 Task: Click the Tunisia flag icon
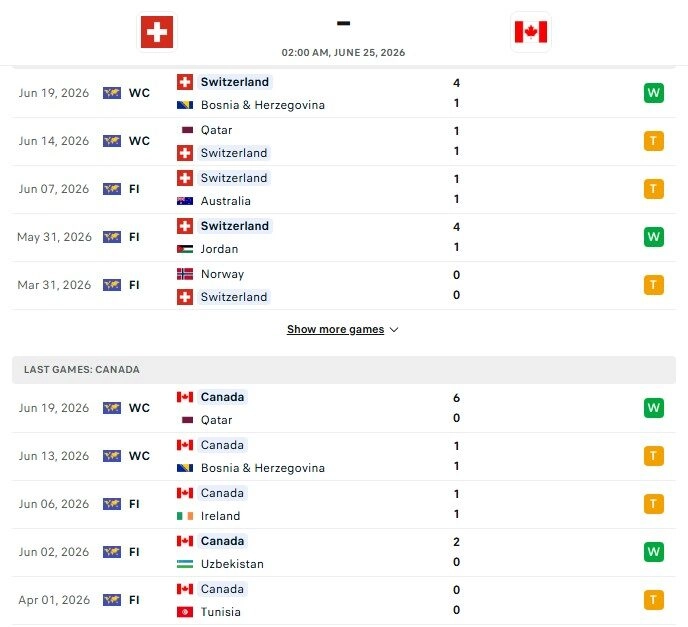tap(185, 612)
